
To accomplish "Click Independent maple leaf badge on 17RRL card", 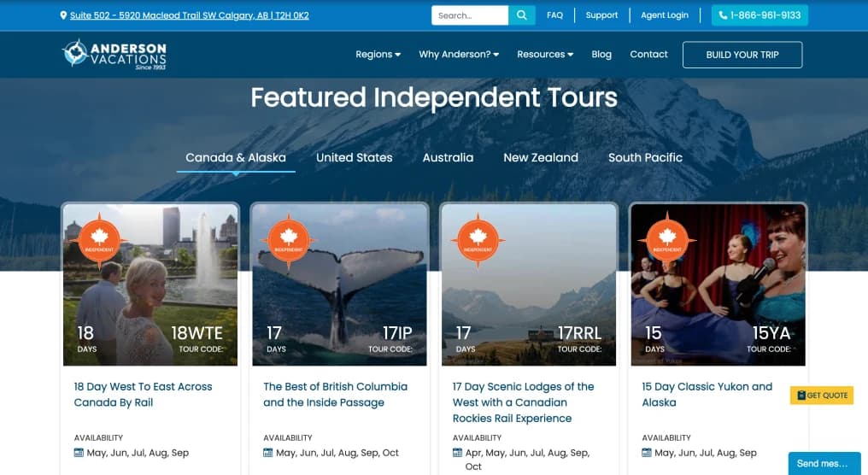I will pyautogui.click(x=478, y=240).
